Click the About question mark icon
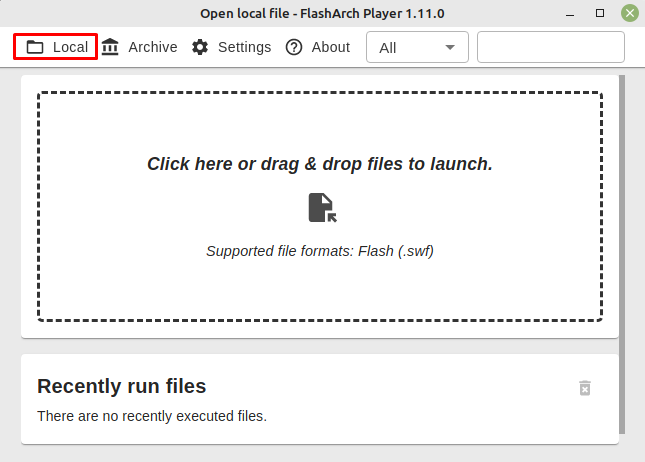This screenshot has width=645, height=462. click(x=294, y=47)
